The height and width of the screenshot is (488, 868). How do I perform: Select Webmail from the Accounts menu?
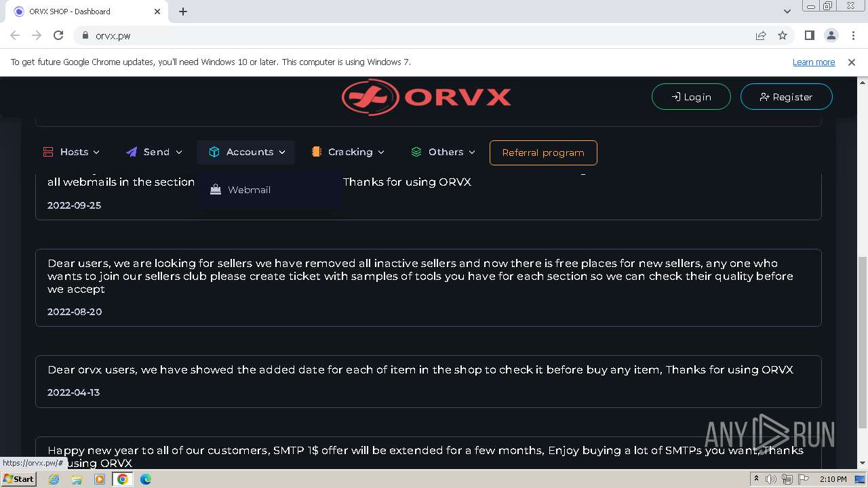[269, 190]
